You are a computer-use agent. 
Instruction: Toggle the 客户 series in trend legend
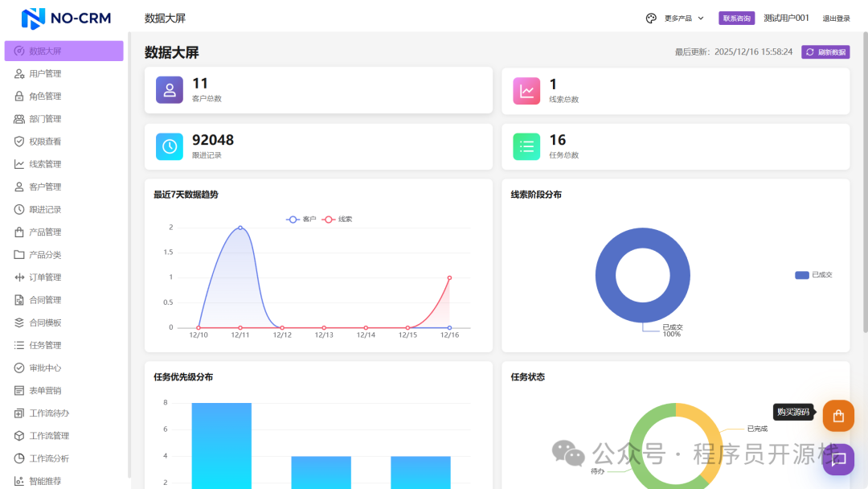point(301,220)
